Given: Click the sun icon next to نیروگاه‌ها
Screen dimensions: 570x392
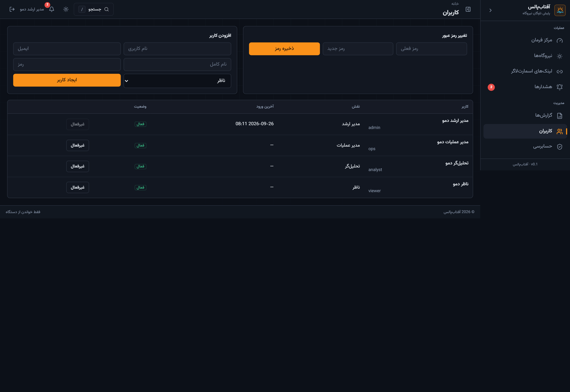Looking at the screenshot, I should tap(560, 56).
